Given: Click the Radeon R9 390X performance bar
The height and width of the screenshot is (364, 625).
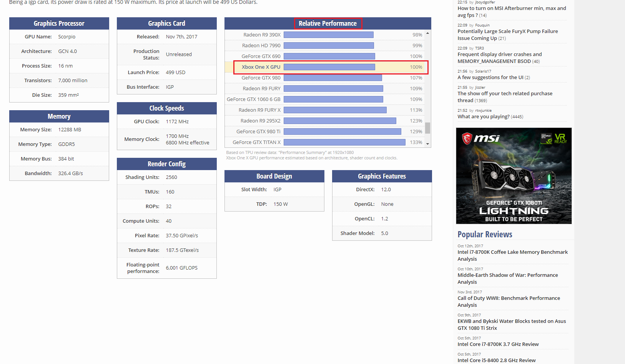Looking at the screenshot, I should coord(329,35).
